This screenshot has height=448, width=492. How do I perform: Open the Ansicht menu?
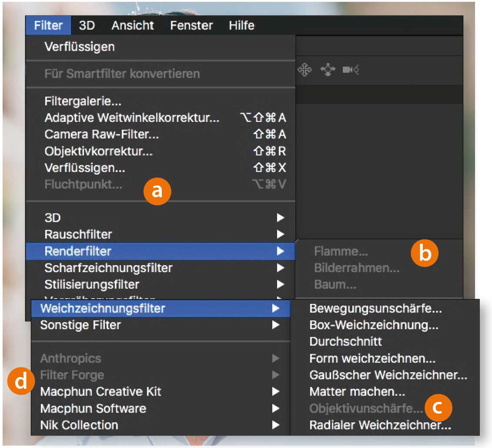pyautogui.click(x=133, y=25)
